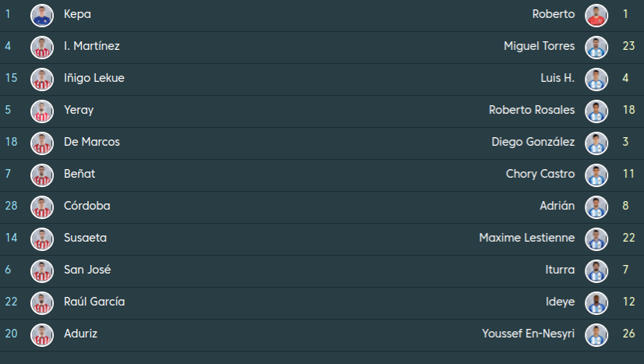The width and height of the screenshot is (644, 364).
Task: Open I. Martínez player name link
Action: tap(91, 47)
